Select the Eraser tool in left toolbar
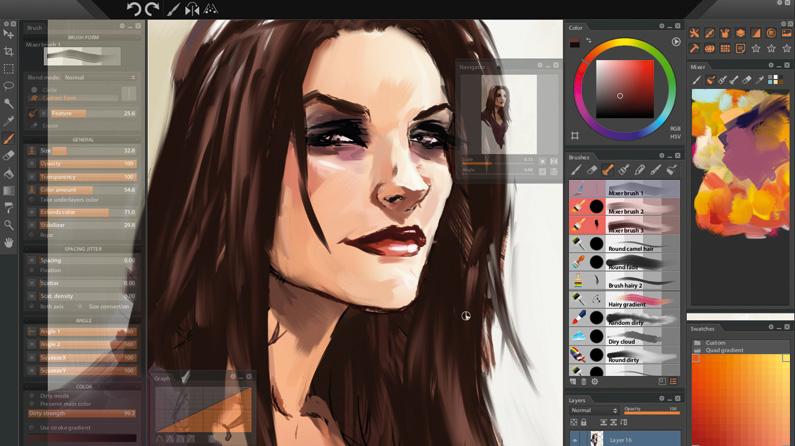The height and width of the screenshot is (446, 795). tap(9, 156)
